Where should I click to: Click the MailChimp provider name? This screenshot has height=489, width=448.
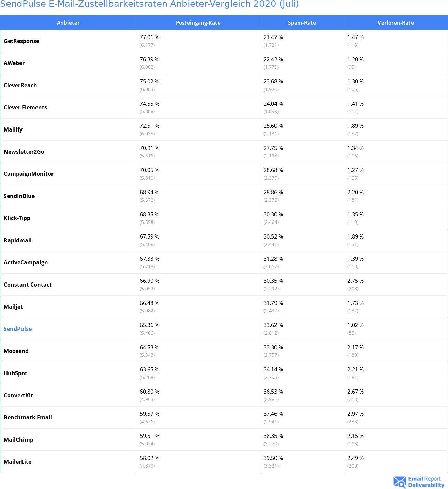[x=19, y=440]
